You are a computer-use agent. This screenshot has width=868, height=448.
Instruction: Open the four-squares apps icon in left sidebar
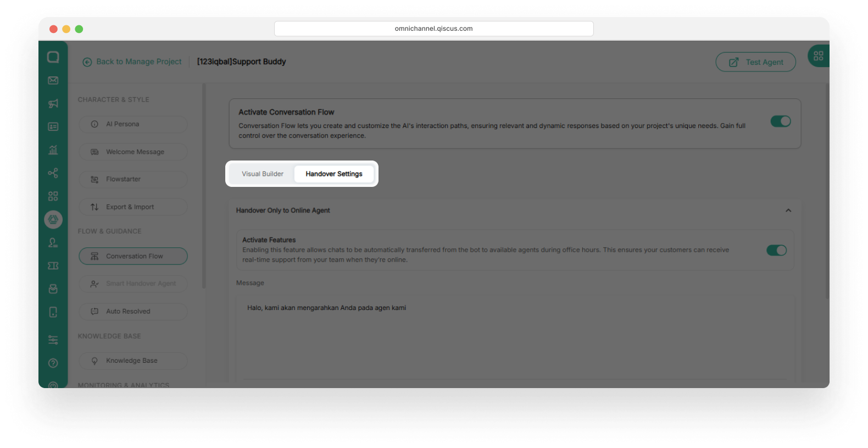53,196
